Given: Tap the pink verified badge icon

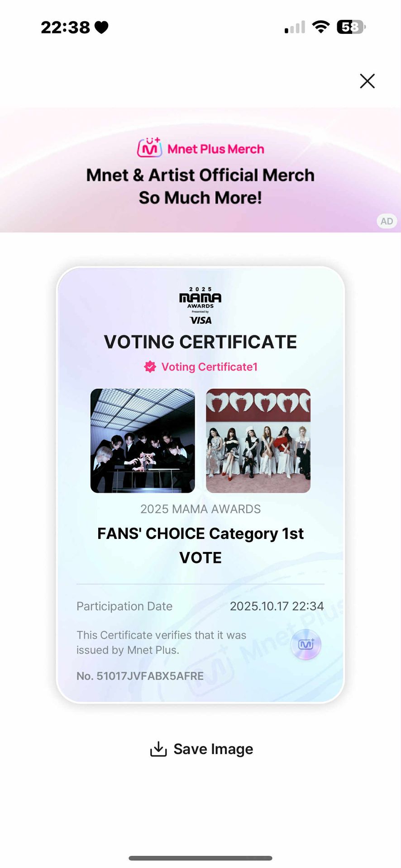Looking at the screenshot, I should pyautogui.click(x=150, y=367).
